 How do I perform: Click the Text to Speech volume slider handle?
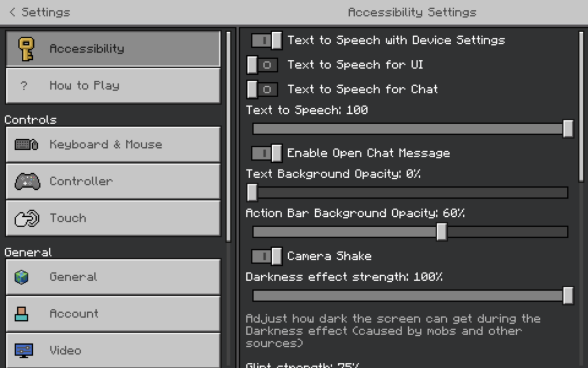(568, 129)
